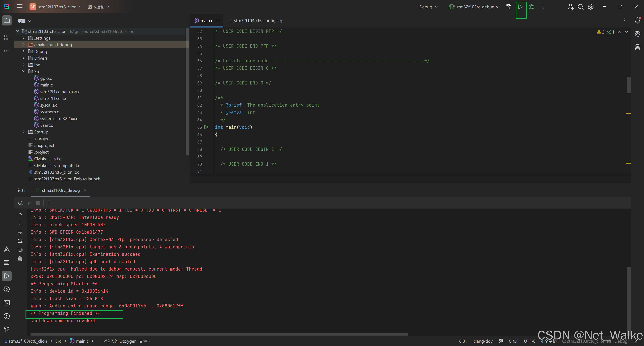The height and width of the screenshot is (346, 644).
Task: Toggle the Project tool window folder icon
Action: (7, 20)
